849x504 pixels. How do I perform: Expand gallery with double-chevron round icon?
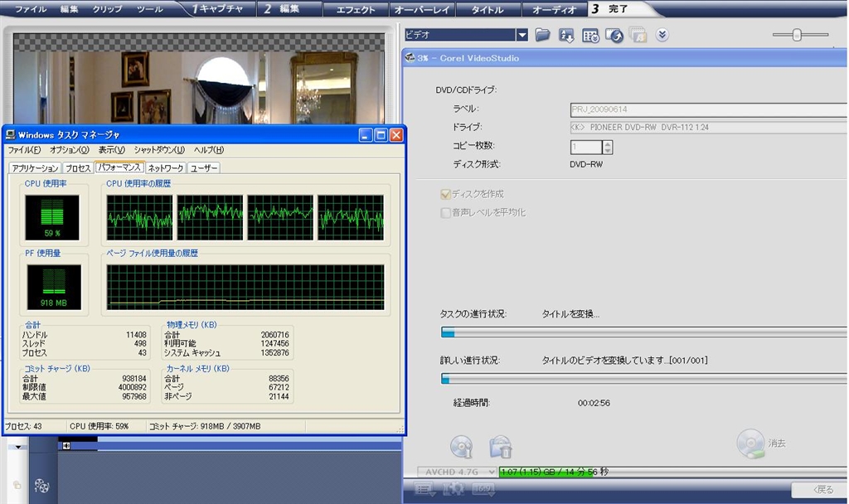[662, 35]
